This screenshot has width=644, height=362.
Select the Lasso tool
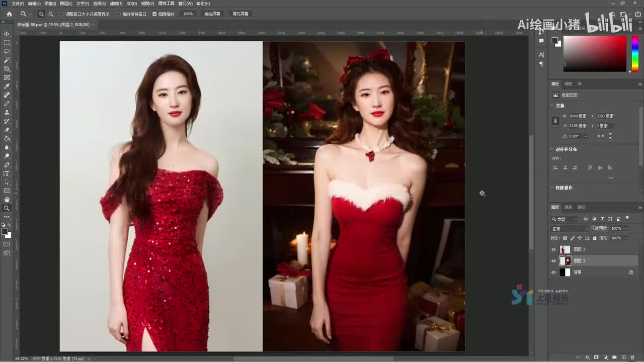(7, 51)
